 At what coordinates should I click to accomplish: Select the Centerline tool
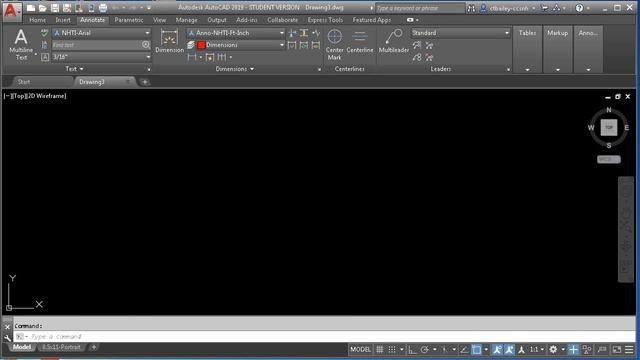point(360,42)
